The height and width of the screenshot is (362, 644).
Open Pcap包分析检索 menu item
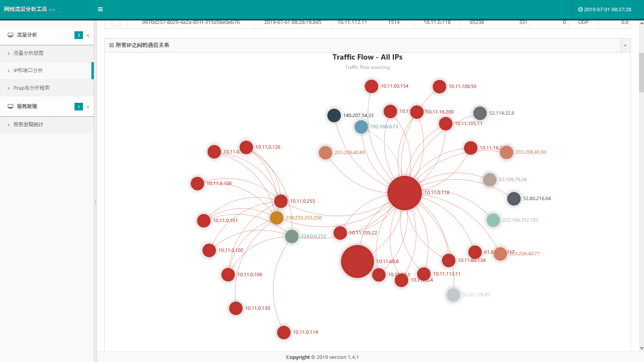31,88
